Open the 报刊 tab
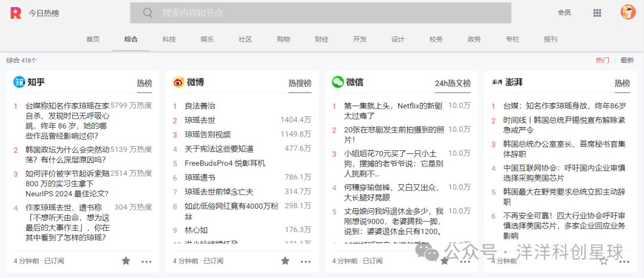Viewport: 644px width, 278px height. coord(551,39)
